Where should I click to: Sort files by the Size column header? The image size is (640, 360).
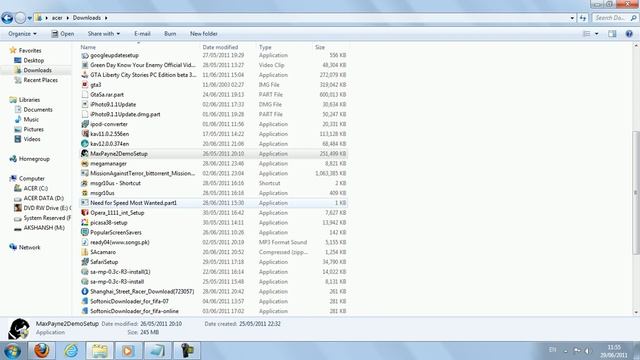(320, 47)
